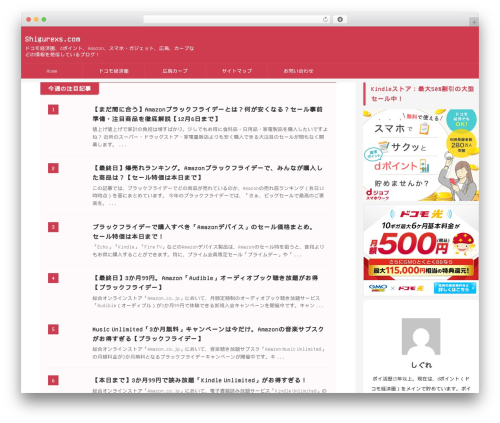Click the green macOS fullscreen window button

44,19
